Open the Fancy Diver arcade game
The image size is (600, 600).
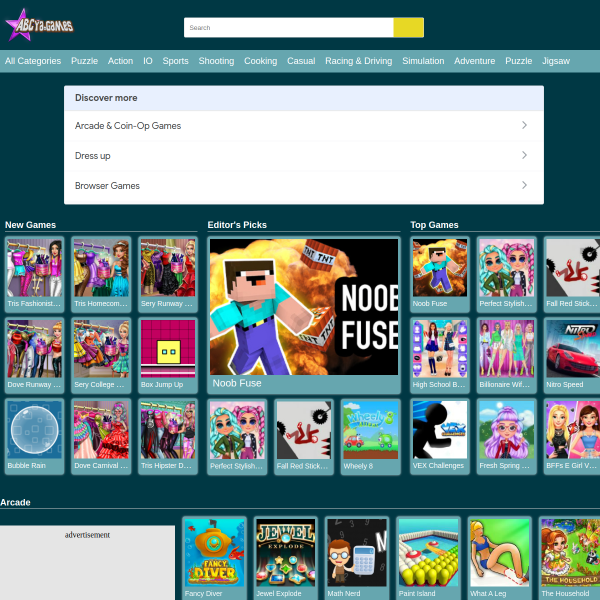[214, 558]
